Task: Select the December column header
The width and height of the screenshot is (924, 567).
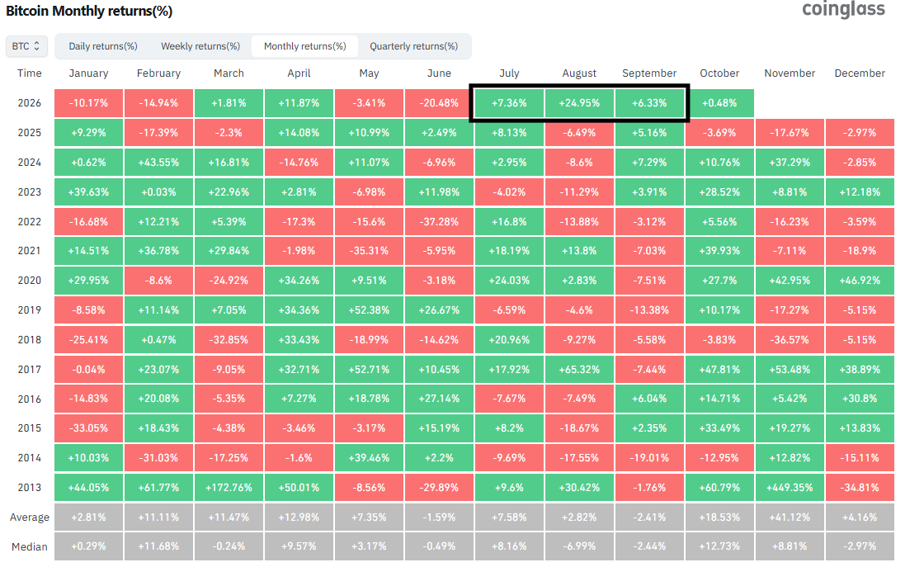Action: [x=860, y=73]
